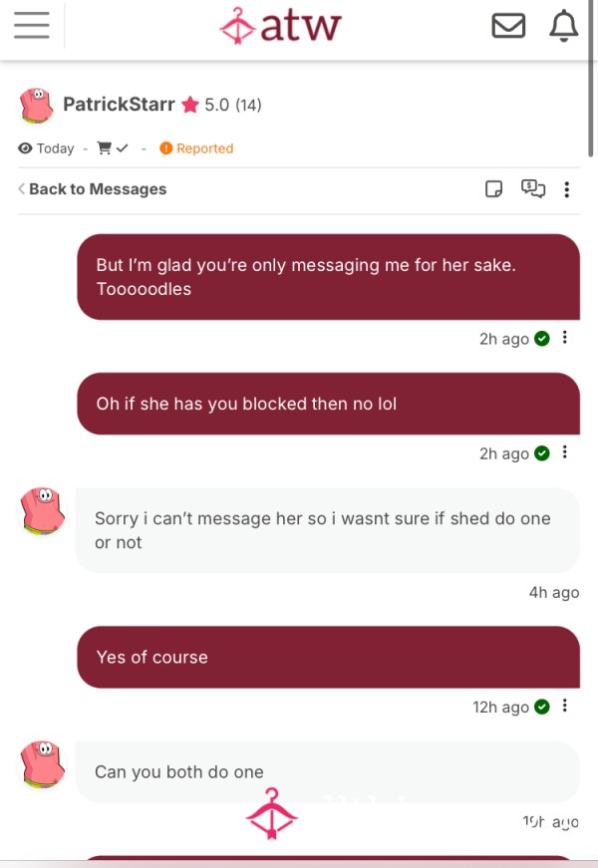This screenshot has height=868, width=598.
Task: Open the payment chat bubbles icon
Action: [533, 188]
